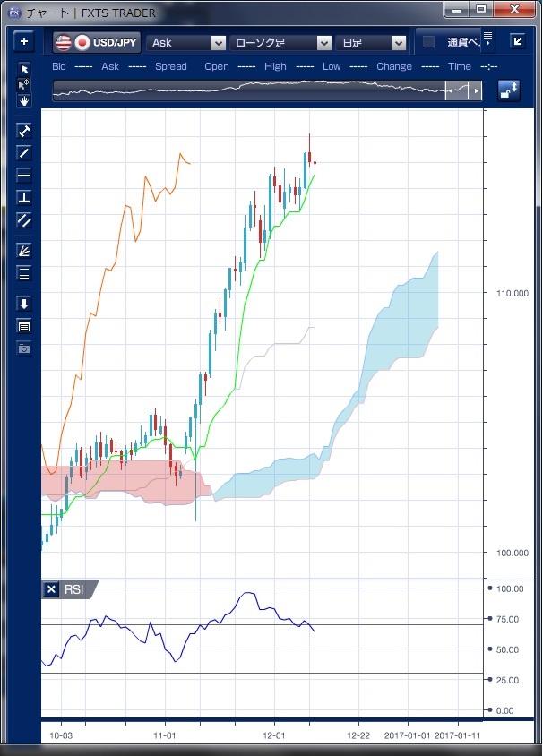Activate the hand pan tool
543x756 pixels.
(x=24, y=100)
